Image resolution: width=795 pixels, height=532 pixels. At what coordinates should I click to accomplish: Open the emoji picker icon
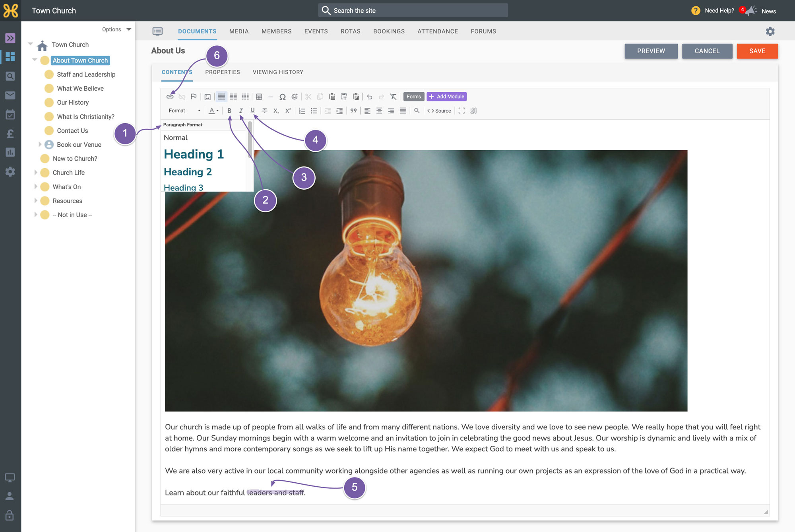295,97
